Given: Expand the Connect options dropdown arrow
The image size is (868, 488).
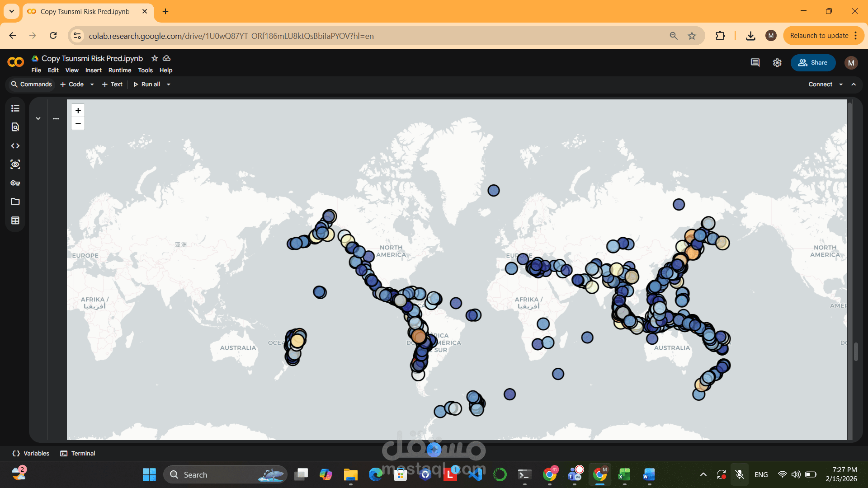Looking at the screenshot, I should point(841,84).
